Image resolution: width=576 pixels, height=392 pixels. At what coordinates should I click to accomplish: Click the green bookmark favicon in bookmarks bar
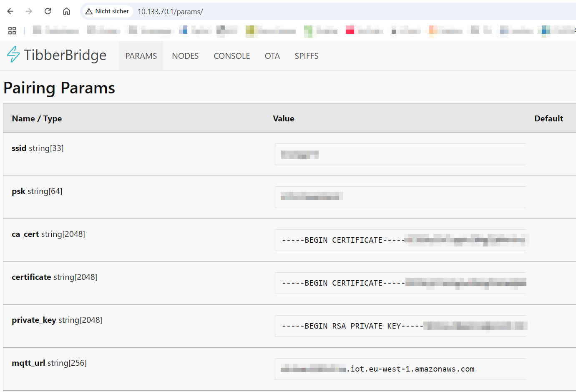(x=308, y=31)
